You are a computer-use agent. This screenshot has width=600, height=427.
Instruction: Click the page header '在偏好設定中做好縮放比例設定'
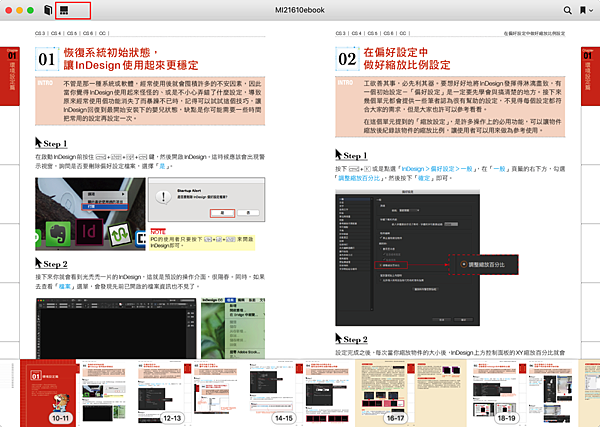tap(534, 34)
